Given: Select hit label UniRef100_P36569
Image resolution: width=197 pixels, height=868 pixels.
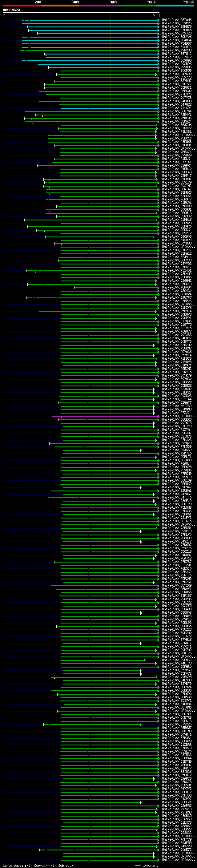Looking at the screenshot, I should [177, 819].
